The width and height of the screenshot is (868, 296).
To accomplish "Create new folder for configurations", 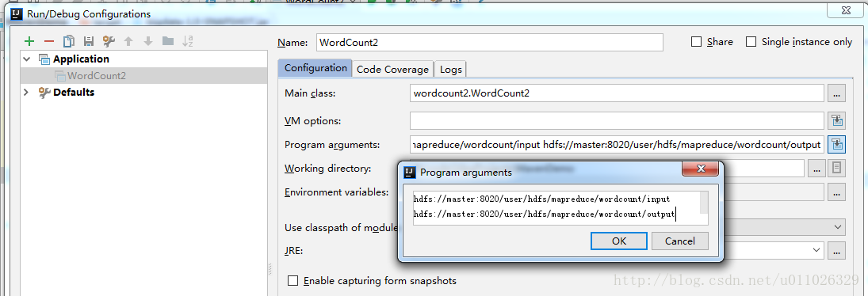I will (x=168, y=41).
